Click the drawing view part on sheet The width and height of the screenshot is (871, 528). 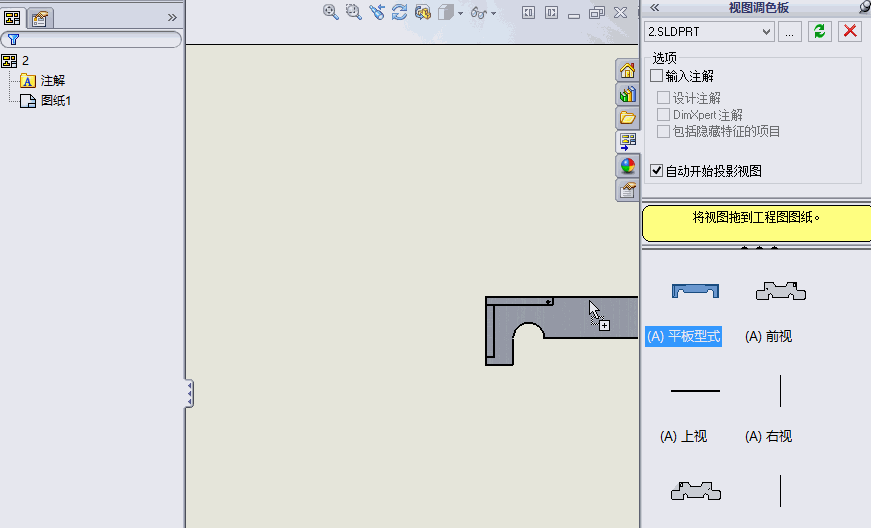561,330
